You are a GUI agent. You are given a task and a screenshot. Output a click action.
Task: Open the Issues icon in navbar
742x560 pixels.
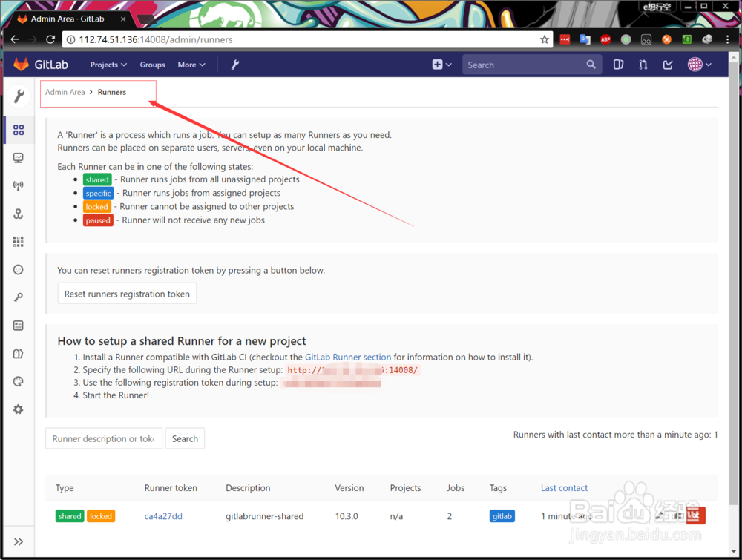tap(618, 65)
